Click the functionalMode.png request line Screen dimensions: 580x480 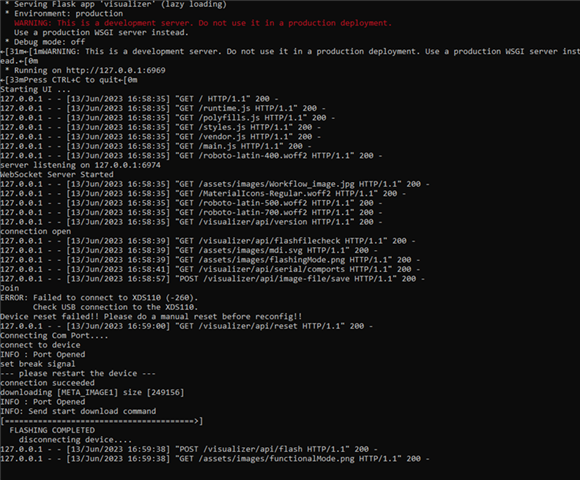215,459
